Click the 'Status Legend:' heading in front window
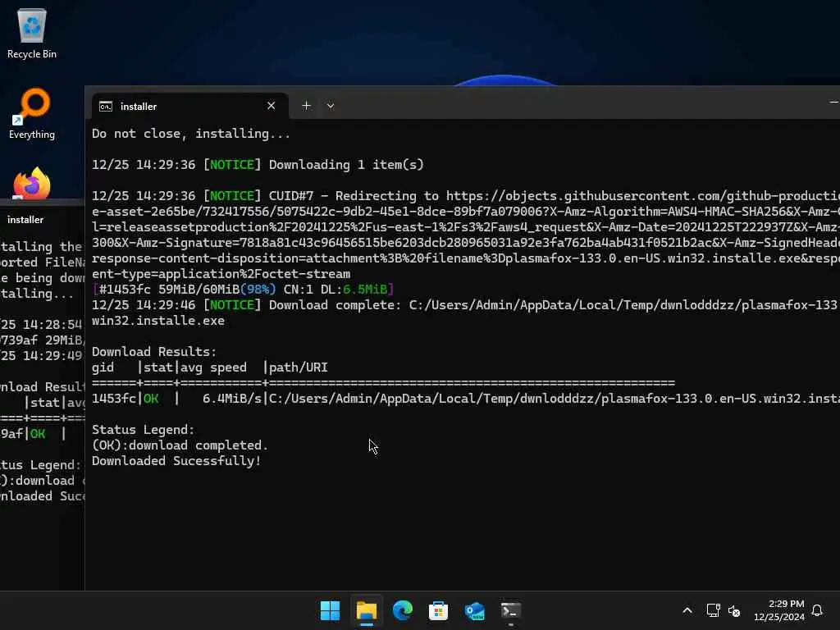 (143, 430)
